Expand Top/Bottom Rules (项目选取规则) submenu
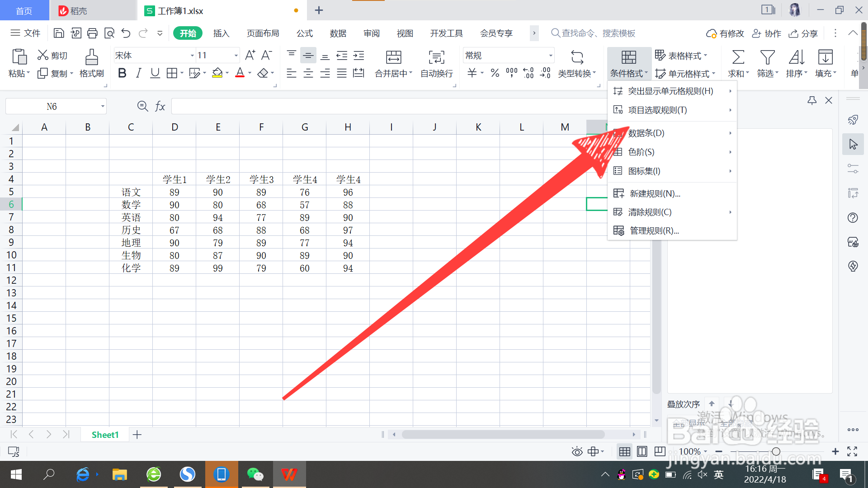The width and height of the screenshot is (868, 488). [x=672, y=110]
